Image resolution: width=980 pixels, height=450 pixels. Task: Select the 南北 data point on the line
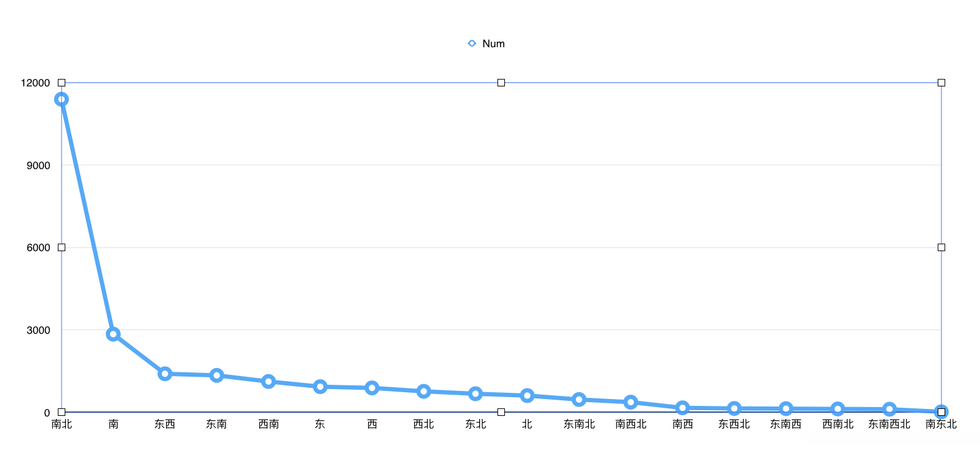[61, 99]
